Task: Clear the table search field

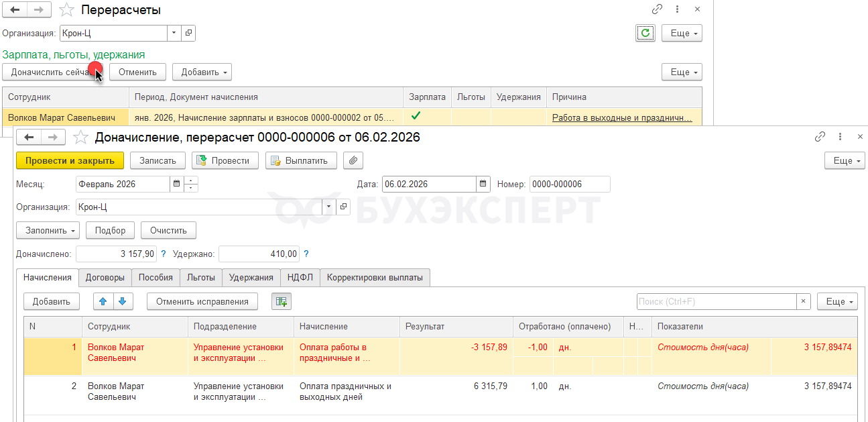Action: pos(804,301)
